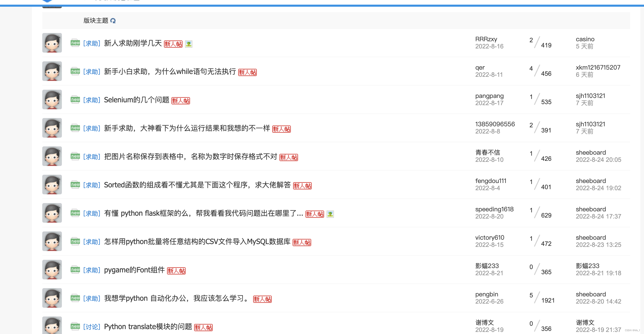
Task: View author profile speeding1618
Action: [x=494, y=209]
